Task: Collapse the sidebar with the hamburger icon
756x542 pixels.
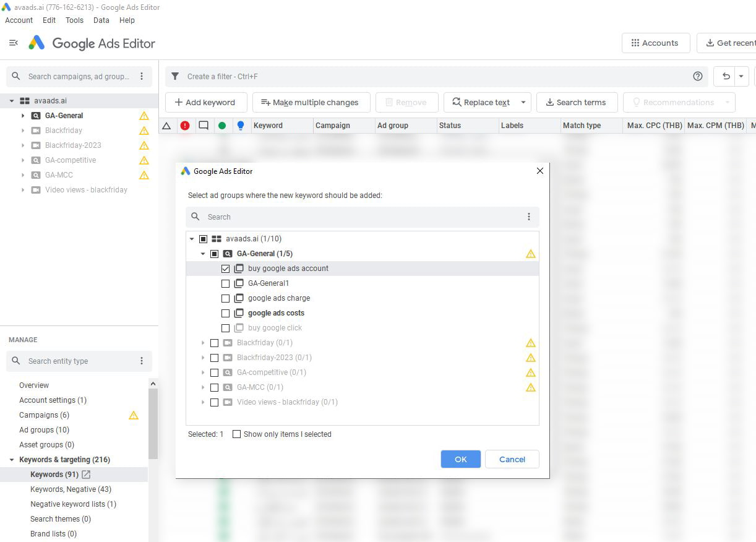Action: [13, 43]
